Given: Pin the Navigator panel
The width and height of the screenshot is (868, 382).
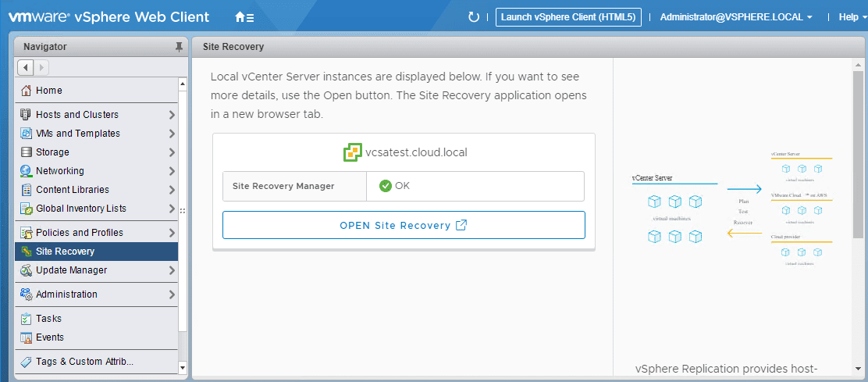Looking at the screenshot, I should pos(178,48).
